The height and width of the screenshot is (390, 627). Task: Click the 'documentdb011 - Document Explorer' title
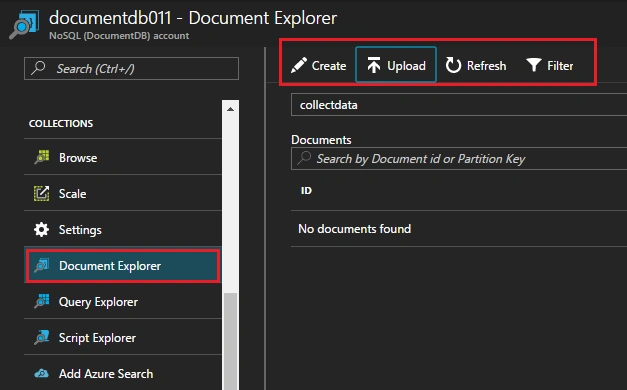pos(193,18)
